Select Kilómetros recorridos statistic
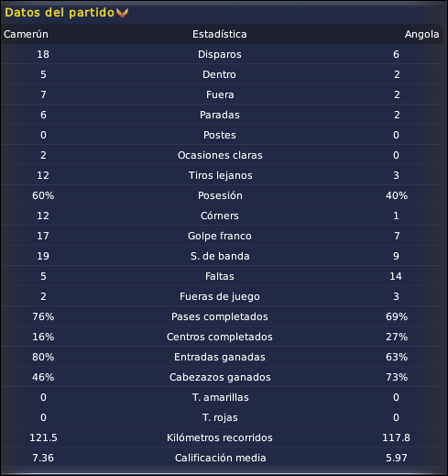Image resolution: width=448 pixels, height=476 pixels. 220,437
